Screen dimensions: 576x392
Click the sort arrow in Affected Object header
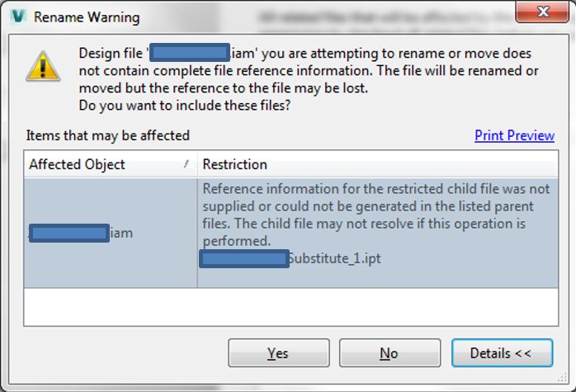(186, 165)
